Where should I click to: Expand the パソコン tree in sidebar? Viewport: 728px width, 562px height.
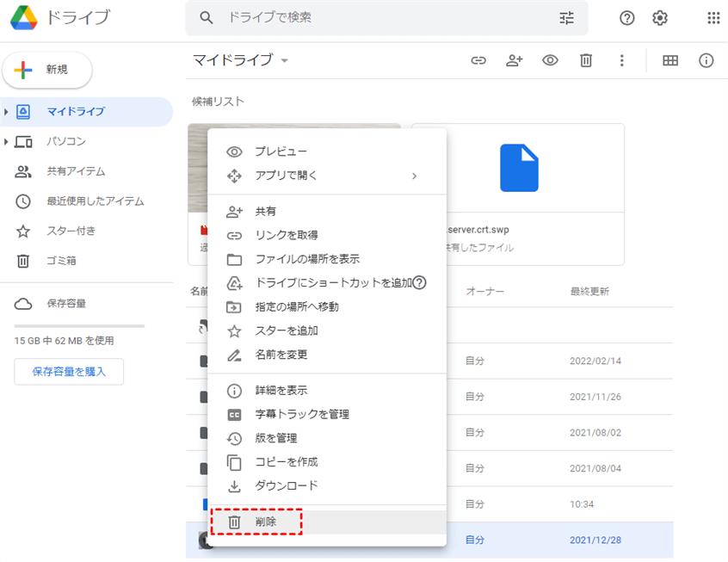coord(7,142)
